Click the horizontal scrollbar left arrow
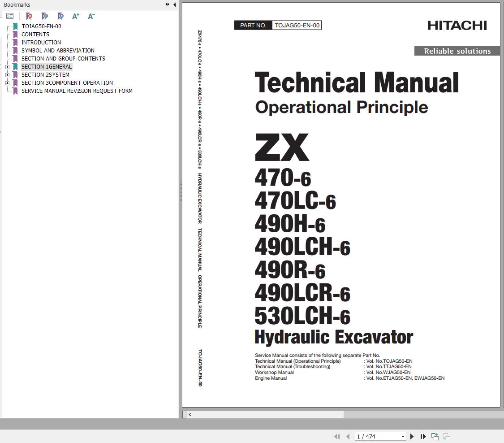 (x=190, y=414)
